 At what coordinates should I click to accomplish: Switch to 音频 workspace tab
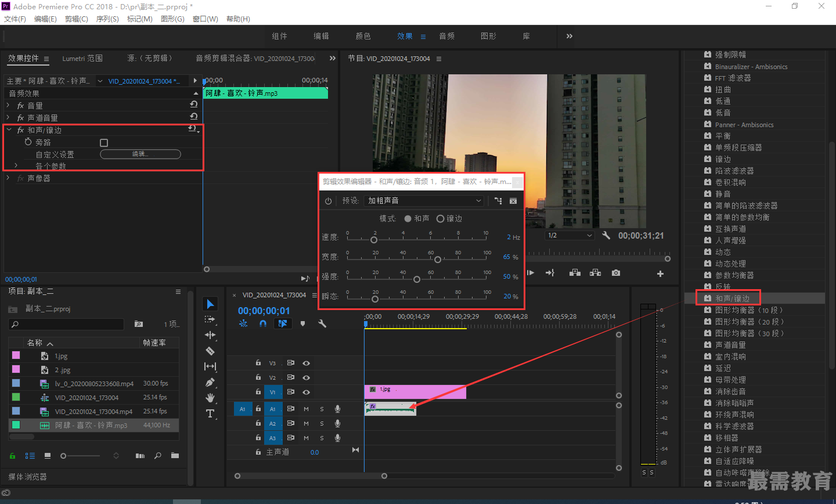(x=446, y=36)
